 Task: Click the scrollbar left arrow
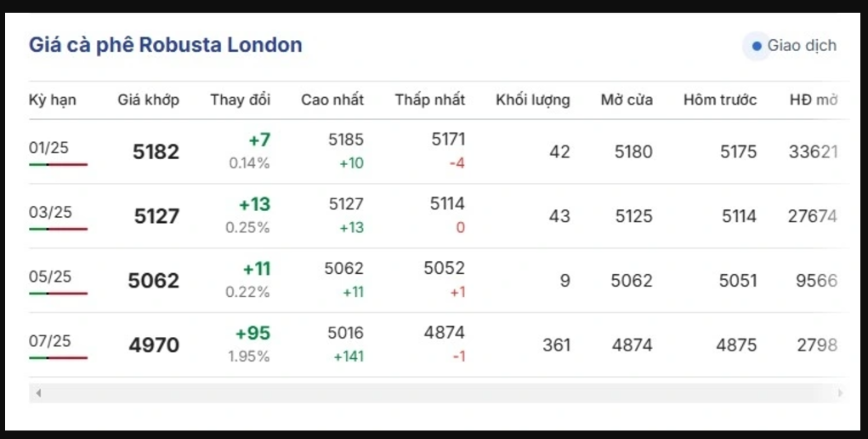coord(38,393)
